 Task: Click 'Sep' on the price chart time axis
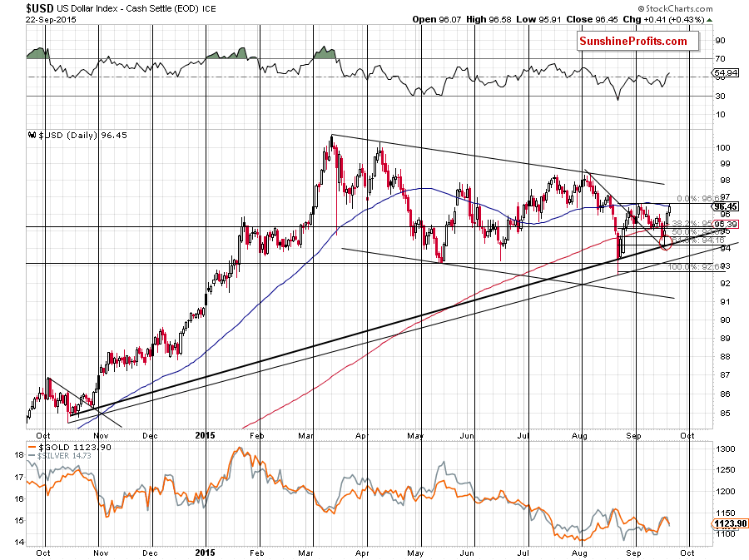click(x=634, y=436)
